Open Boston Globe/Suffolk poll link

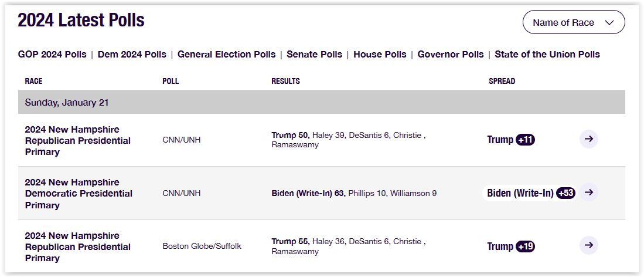pyautogui.click(x=202, y=246)
